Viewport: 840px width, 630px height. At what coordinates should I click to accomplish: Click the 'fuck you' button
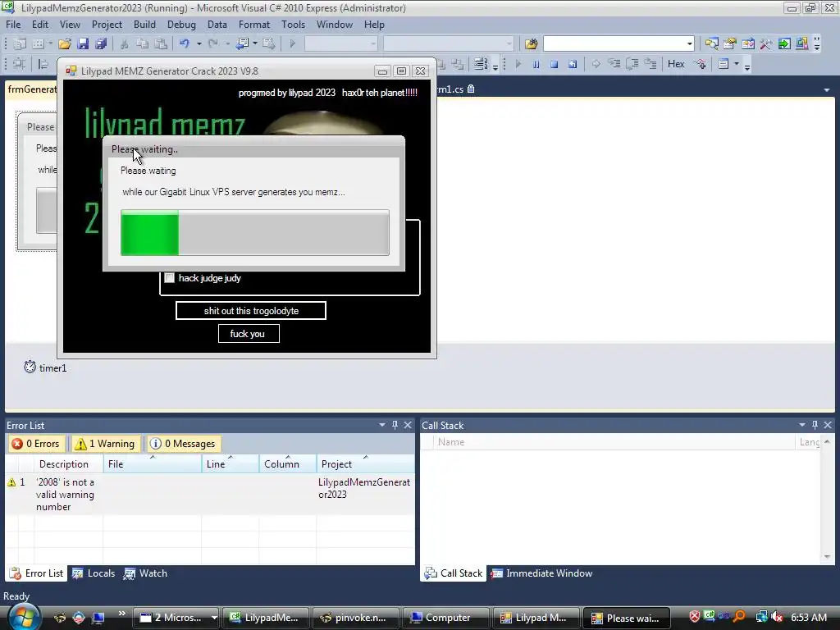(249, 334)
